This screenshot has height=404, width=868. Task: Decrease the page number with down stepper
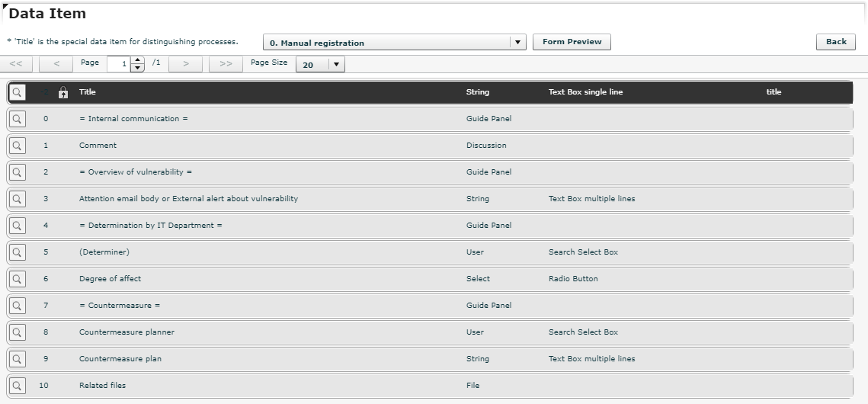coord(137,69)
